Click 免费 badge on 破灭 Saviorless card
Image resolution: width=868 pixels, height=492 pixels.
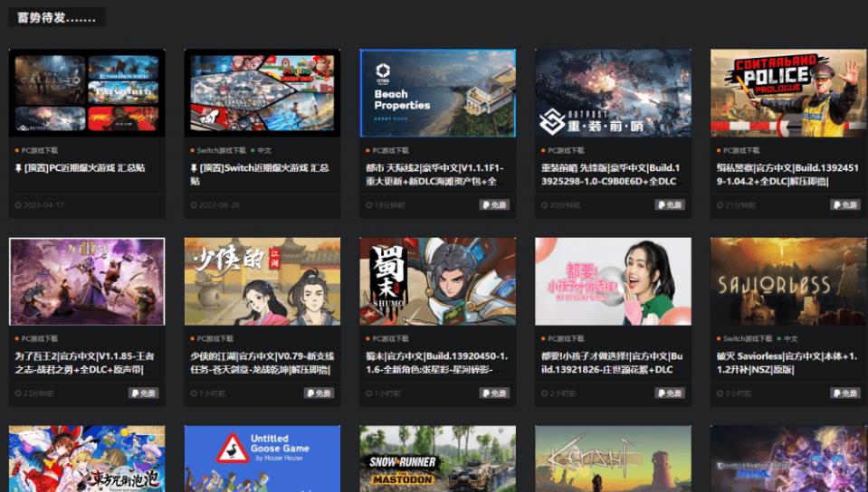point(845,393)
